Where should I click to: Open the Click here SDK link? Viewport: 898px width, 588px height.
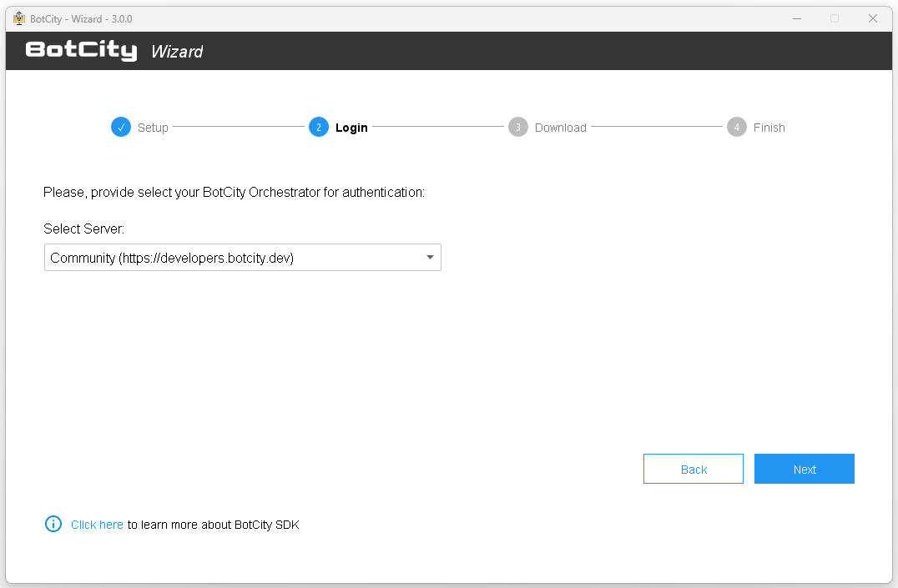[x=97, y=524]
